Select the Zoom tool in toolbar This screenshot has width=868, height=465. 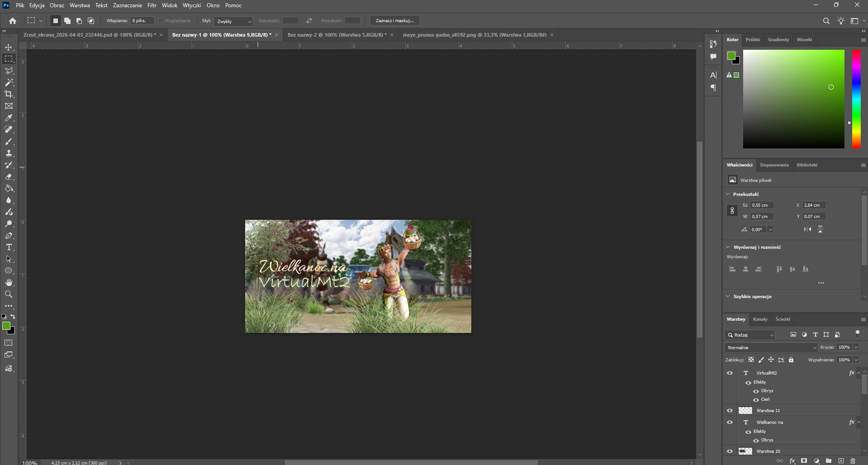(9, 294)
